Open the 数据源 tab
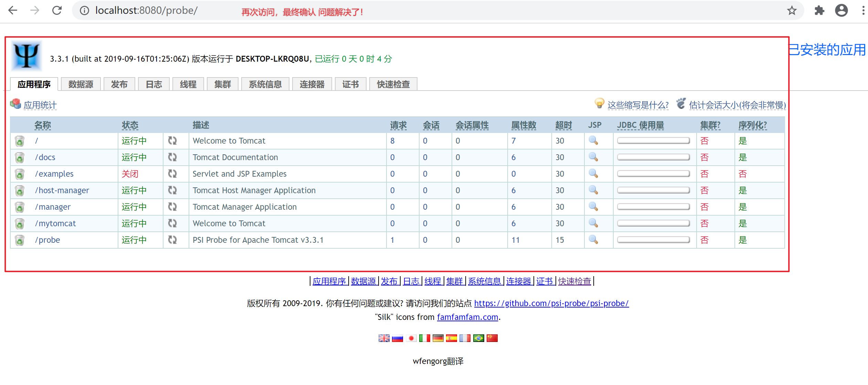This screenshot has height=385, width=868. coord(81,84)
